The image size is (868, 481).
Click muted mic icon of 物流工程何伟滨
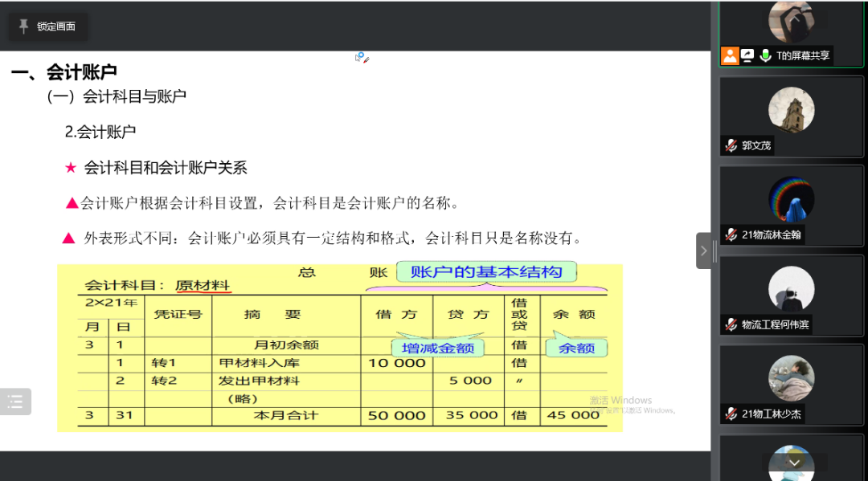[x=731, y=324]
